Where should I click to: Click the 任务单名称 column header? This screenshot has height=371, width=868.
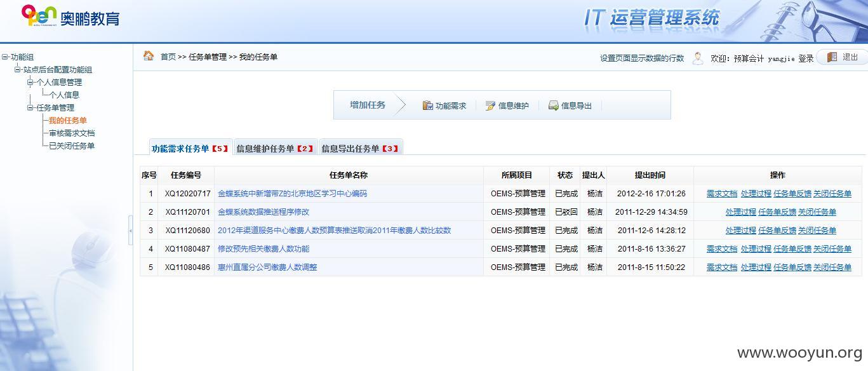point(349,175)
